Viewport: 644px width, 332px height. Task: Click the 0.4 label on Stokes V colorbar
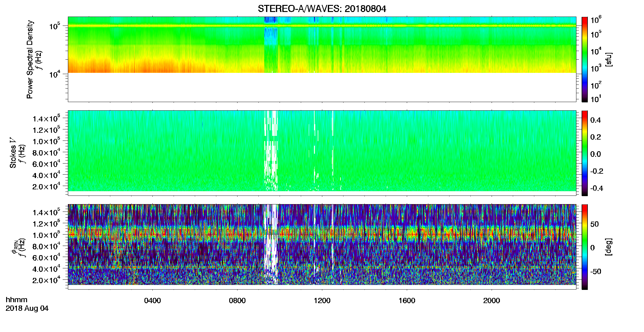pos(595,120)
